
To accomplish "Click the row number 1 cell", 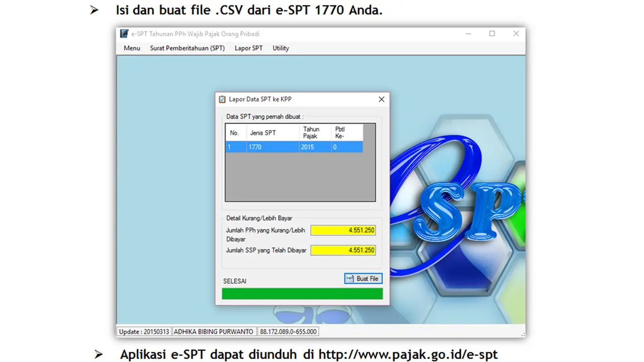I will click(x=235, y=147).
